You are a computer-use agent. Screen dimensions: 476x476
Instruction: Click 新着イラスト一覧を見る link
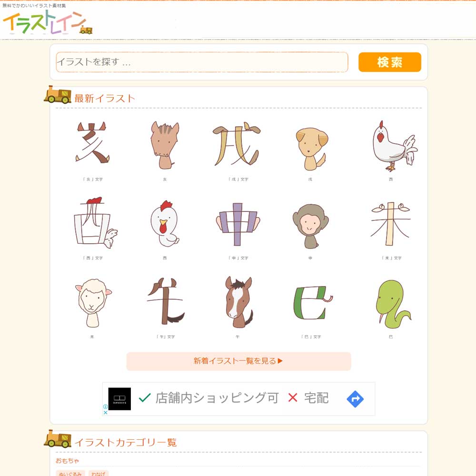(238, 361)
